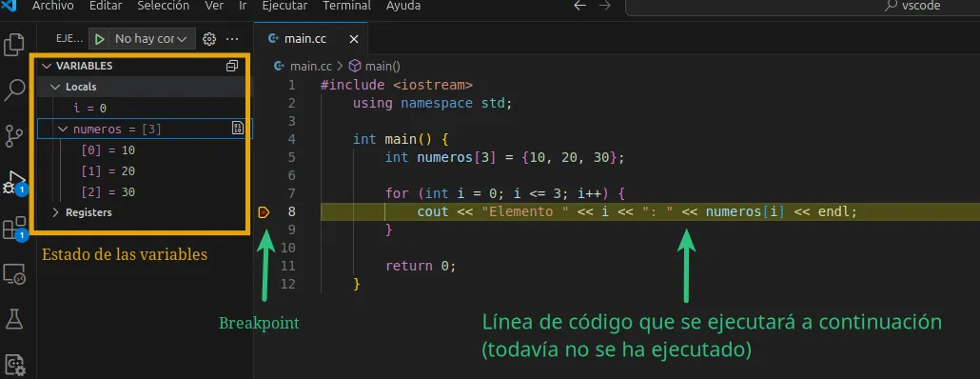Open the Editar menu
Image resolution: width=980 pixels, height=379 pixels.
point(106,6)
